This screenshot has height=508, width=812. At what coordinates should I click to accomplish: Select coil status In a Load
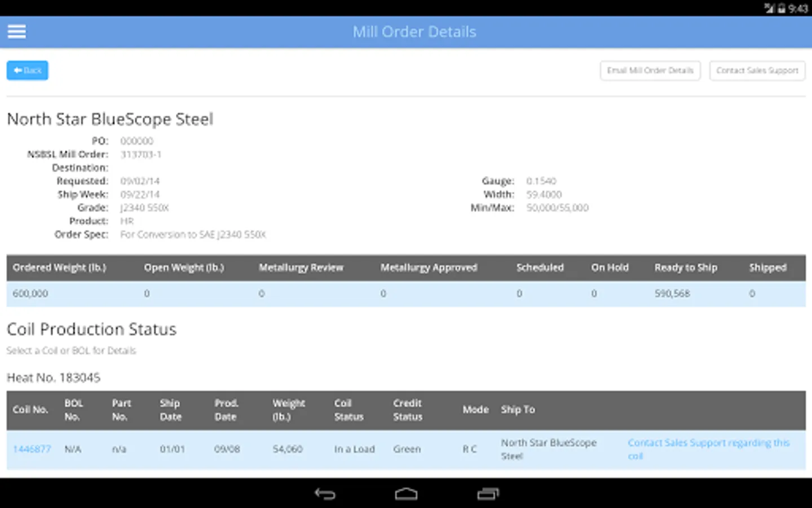pyautogui.click(x=354, y=449)
